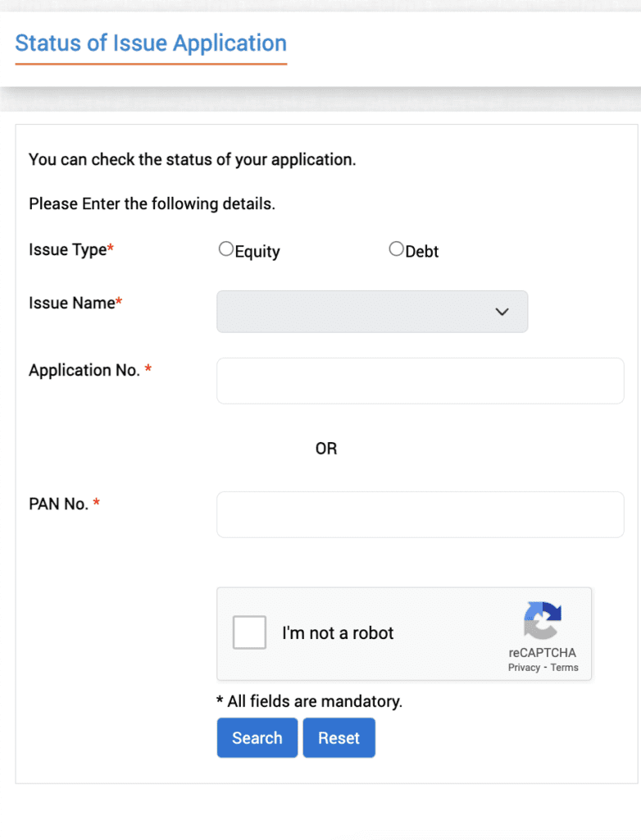Select the Debt radio button
The height and width of the screenshot is (840, 641).
pos(397,249)
